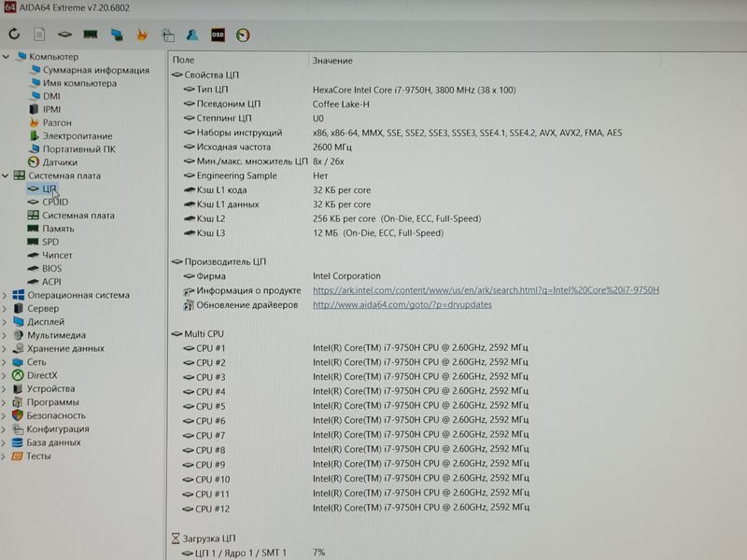The image size is (747, 560).
Task: Open the aida64 driver updates link
Action: [x=402, y=305]
